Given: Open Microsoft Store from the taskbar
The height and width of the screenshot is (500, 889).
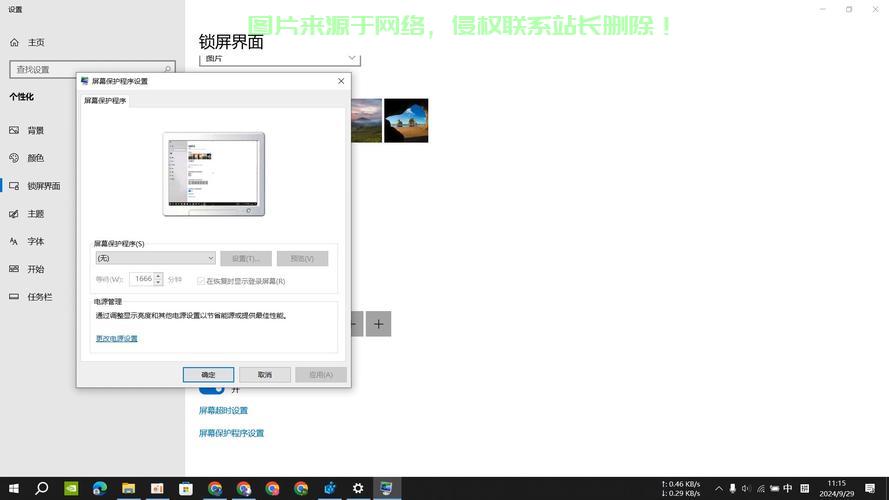Looking at the screenshot, I should coord(186,488).
